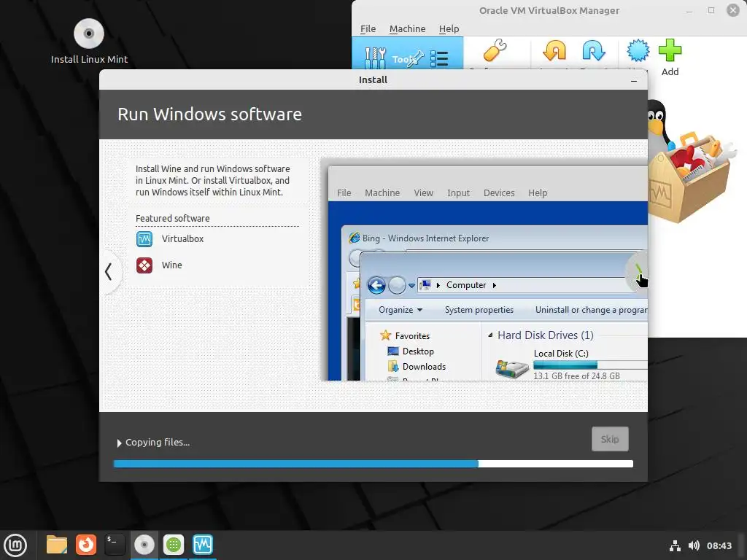Launch Firefox from the taskbar

86,545
